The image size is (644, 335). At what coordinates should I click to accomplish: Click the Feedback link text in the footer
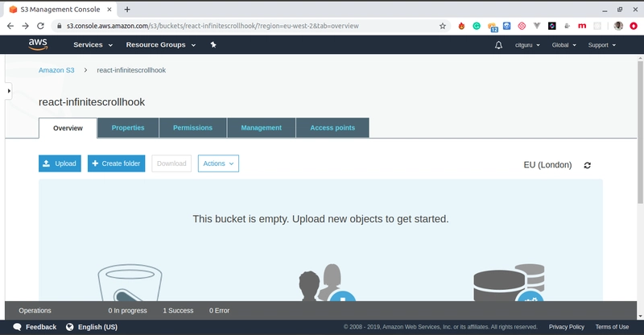click(x=41, y=327)
